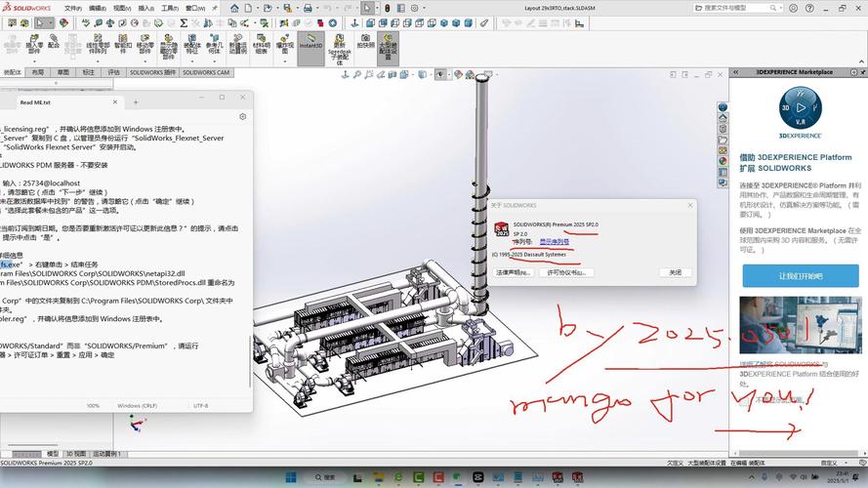This screenshot has height=488, width=868.
Task: Click the 显示序列号 (show serial number) link
Action: pyautogui.click(x=555, y=242)
